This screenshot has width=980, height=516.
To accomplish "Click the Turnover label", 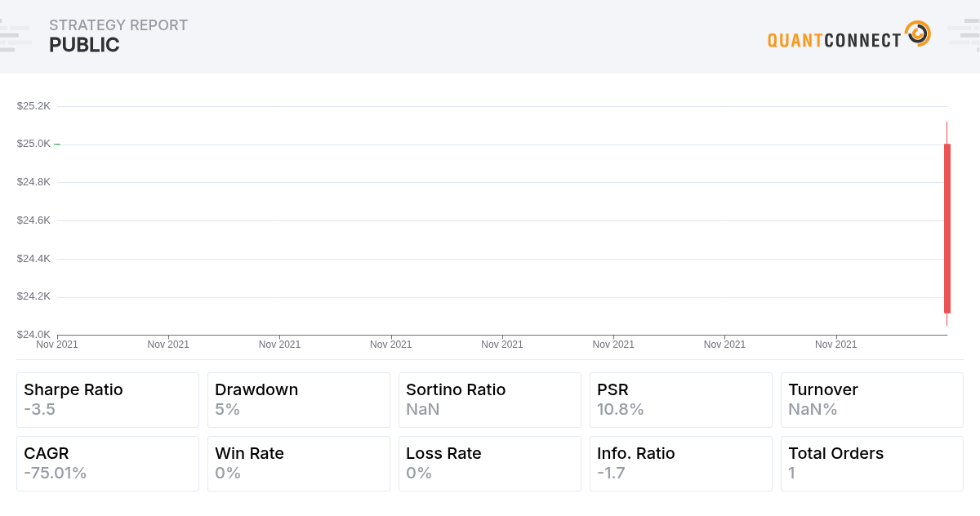I will tap(823, 390).
